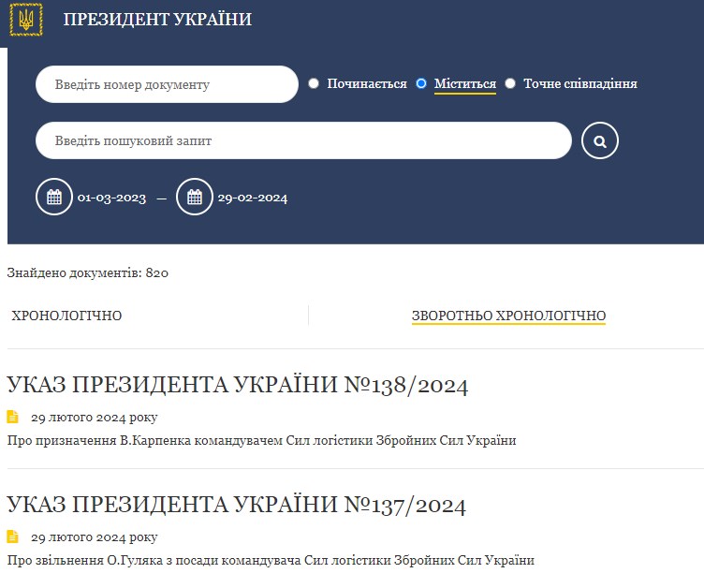Open decree 'УКАЗ ПРЕЗИДЕНТА УКРАЇНИ №137/2024'
This screenshot has width=704, height=588.
click(x=237, y=506)
